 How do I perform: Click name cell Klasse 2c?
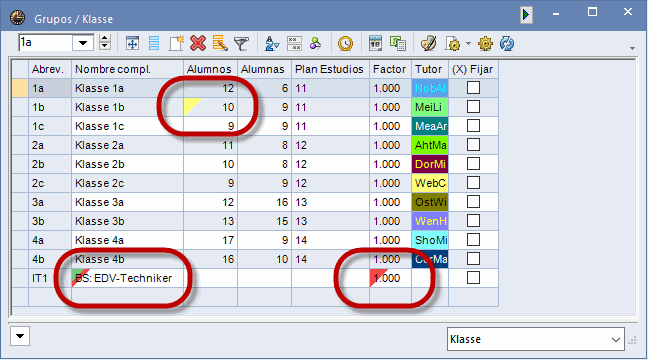coord(127,183)
